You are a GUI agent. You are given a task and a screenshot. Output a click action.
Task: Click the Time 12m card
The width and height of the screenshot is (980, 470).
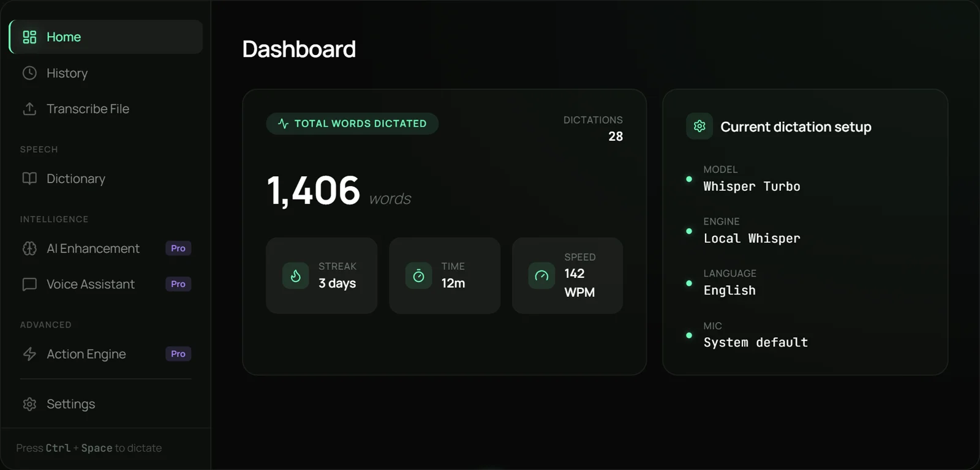point(445,275)
